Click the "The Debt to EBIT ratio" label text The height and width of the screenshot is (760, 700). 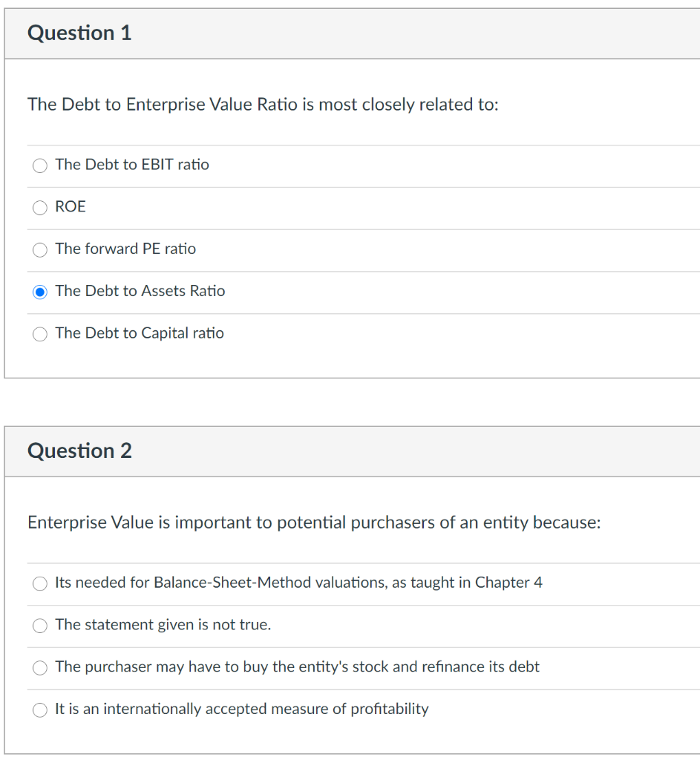coord(132,165)
